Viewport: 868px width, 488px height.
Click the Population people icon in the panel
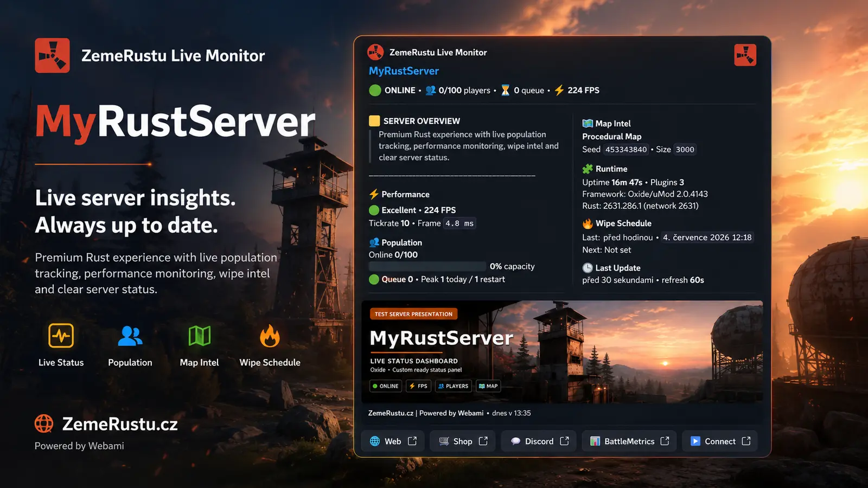(374, 242)
